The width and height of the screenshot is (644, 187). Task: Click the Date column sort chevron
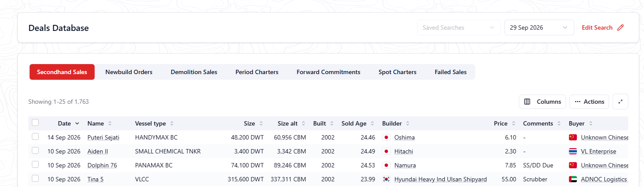(x=77, y=123)
